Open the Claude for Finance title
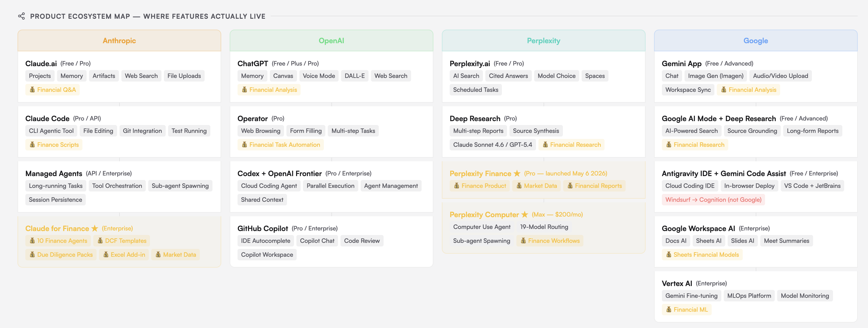The image size is (868, 328). click(57, 228)
